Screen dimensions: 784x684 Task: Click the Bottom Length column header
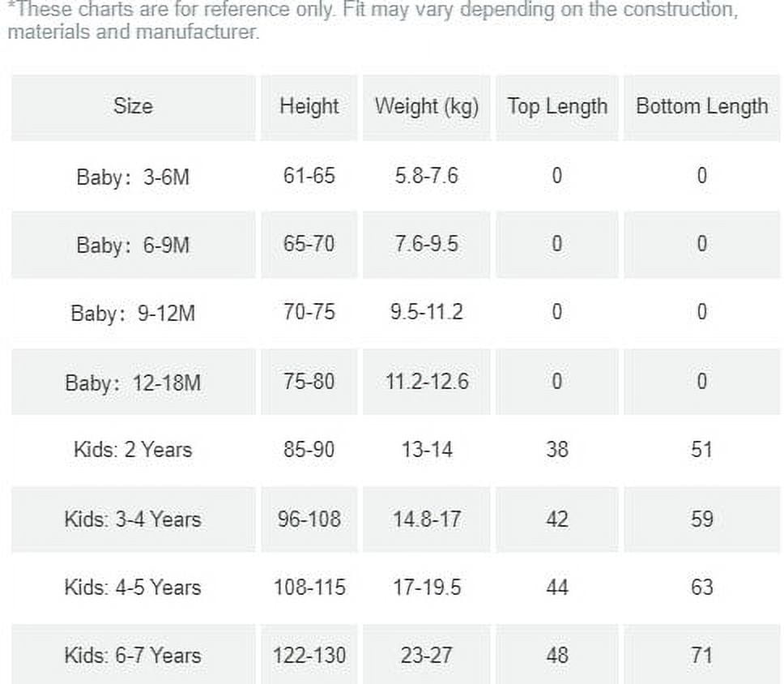point(701,107)
